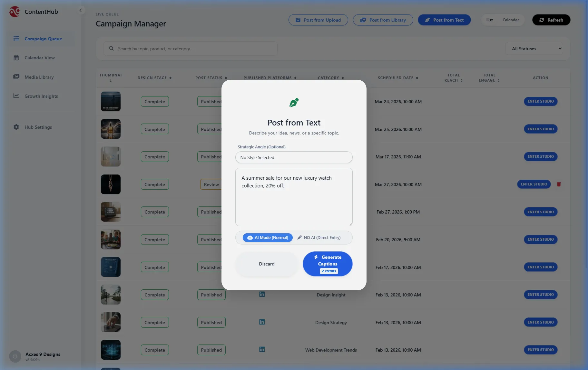Delete the Review post using trash icon
Screen dimensions: 588x370
pos(559,184)
